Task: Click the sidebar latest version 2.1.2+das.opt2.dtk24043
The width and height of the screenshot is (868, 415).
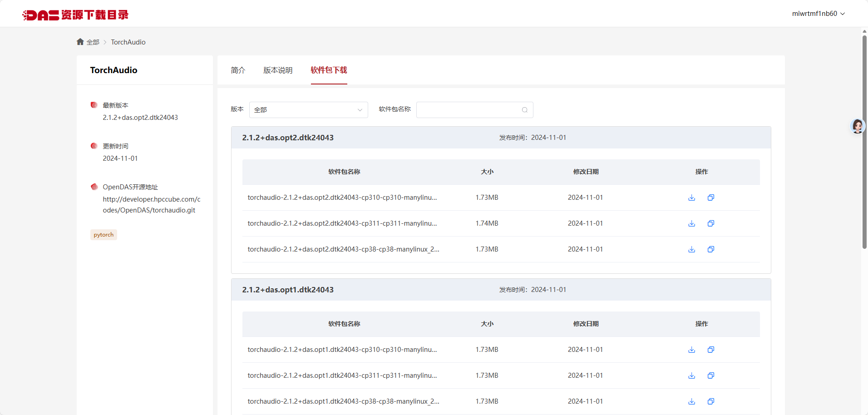Action: click(140, 118)
